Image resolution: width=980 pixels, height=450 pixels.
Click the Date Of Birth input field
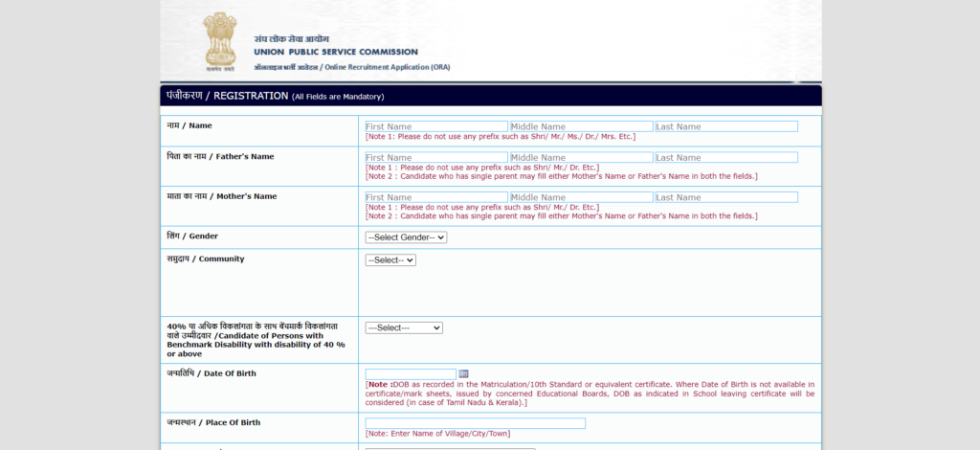click(x=411, y=373)
